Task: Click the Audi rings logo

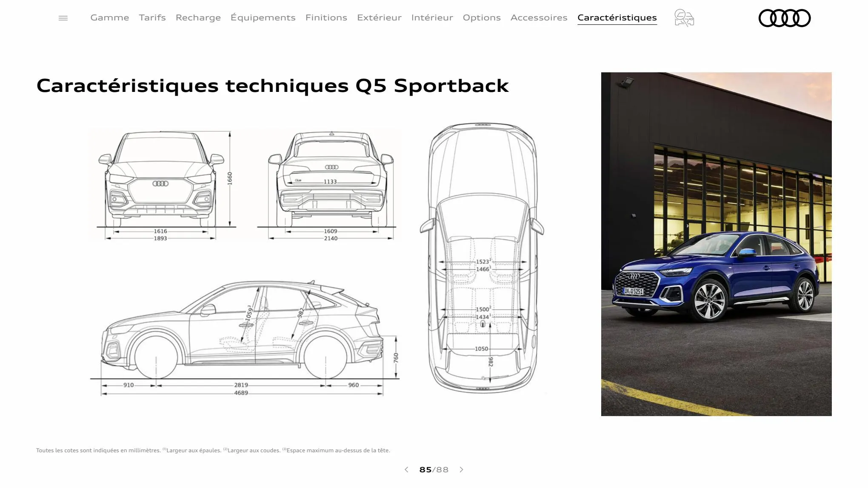Action: coord(785,18)
